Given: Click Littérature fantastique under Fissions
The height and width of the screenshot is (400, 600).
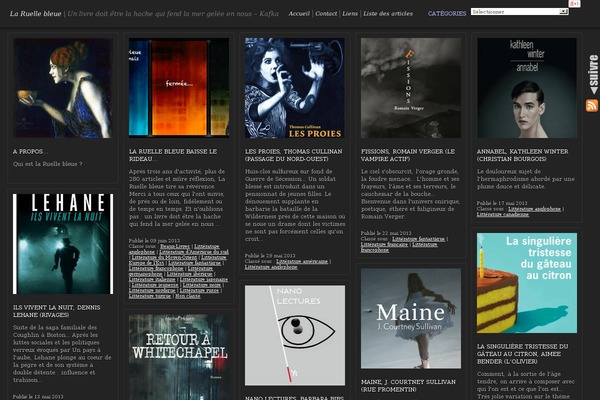Looking at the screenshot, I should [418, 239].
